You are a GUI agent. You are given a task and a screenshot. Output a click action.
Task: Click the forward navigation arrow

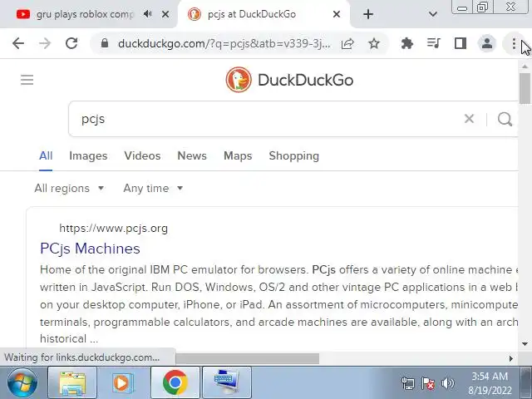click(45, 43)
